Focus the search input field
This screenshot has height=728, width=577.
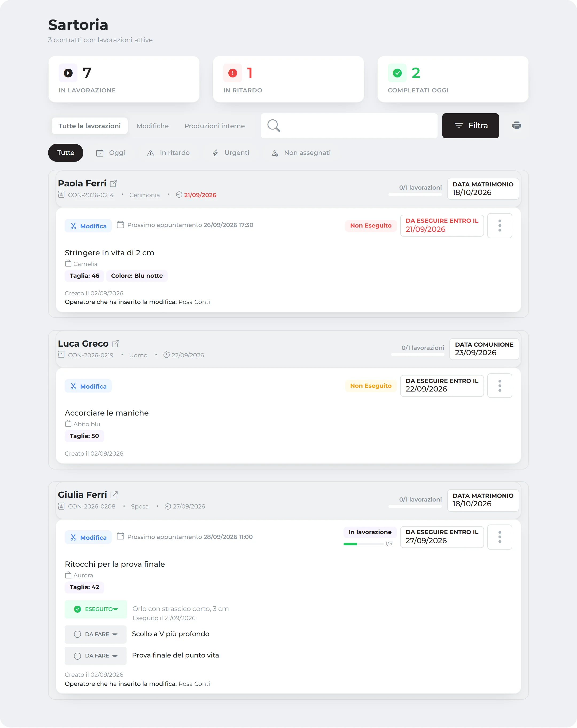pos(349,126)
